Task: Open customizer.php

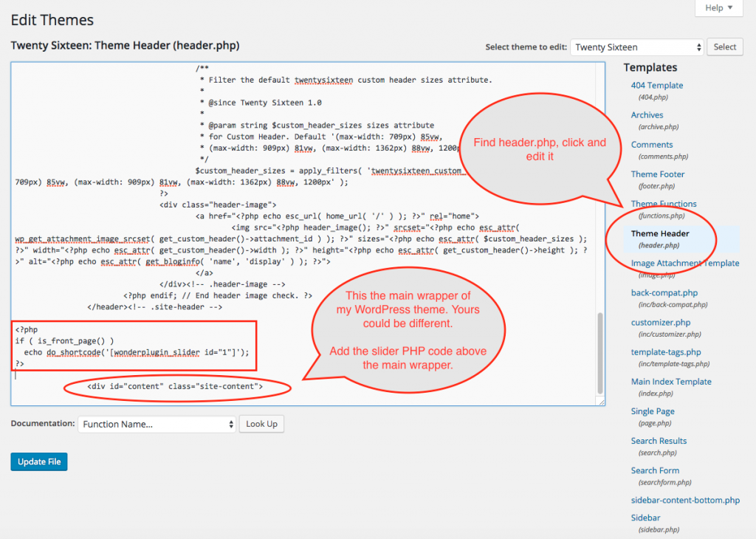Action: (659, 322)
